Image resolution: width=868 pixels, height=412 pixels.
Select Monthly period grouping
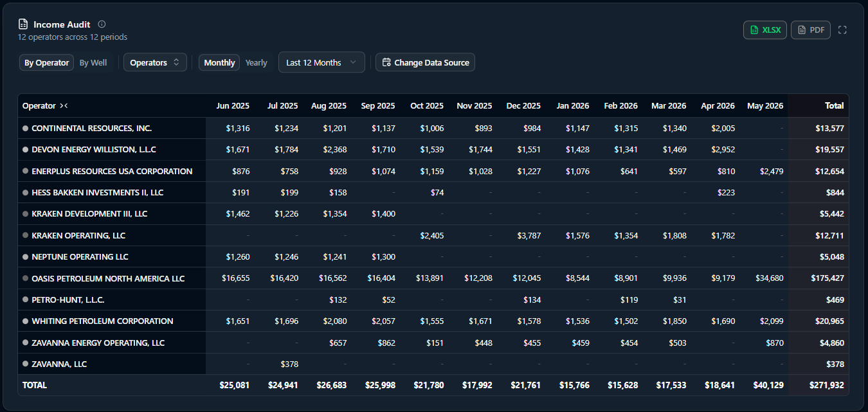(219, 62)
